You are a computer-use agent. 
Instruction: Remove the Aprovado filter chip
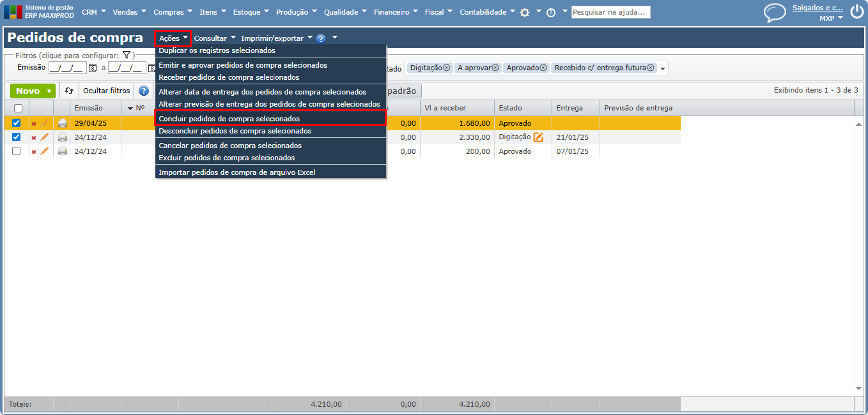click(543, 68)
